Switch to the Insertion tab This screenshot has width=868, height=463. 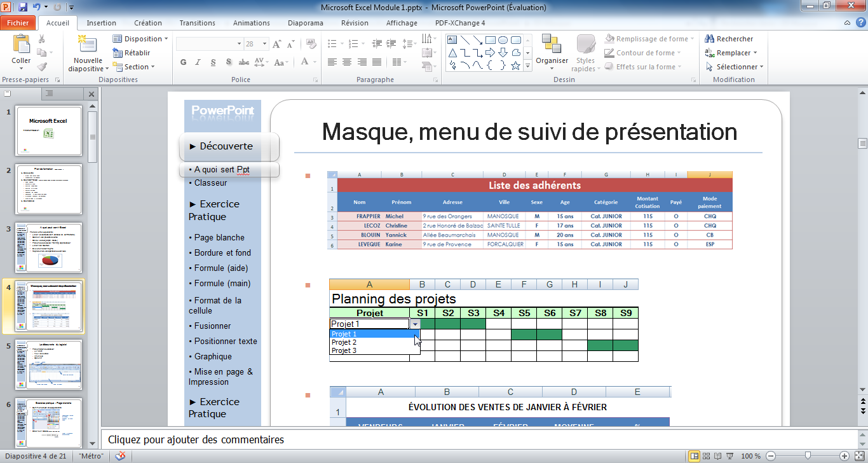102,23
